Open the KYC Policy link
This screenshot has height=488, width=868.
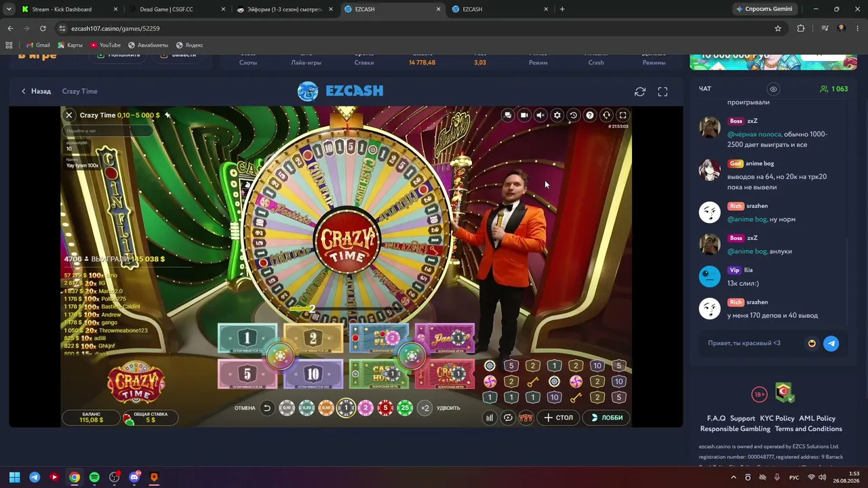pyautogui.click(x=777, y=418)
